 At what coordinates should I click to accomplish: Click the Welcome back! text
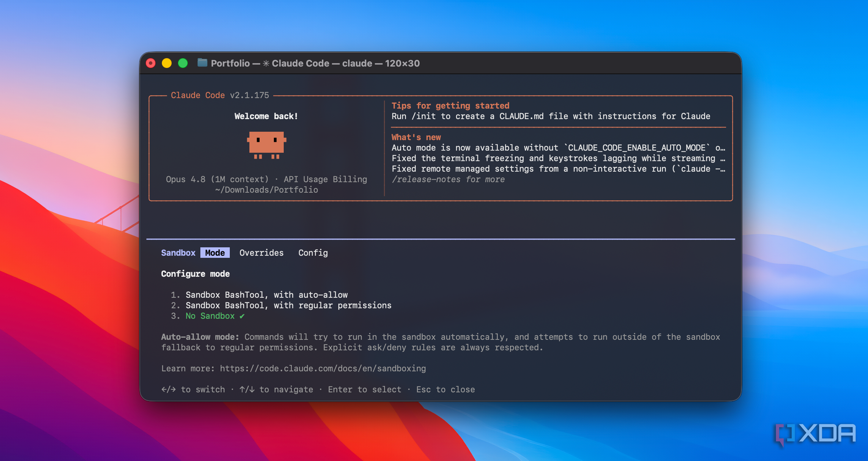266,116
